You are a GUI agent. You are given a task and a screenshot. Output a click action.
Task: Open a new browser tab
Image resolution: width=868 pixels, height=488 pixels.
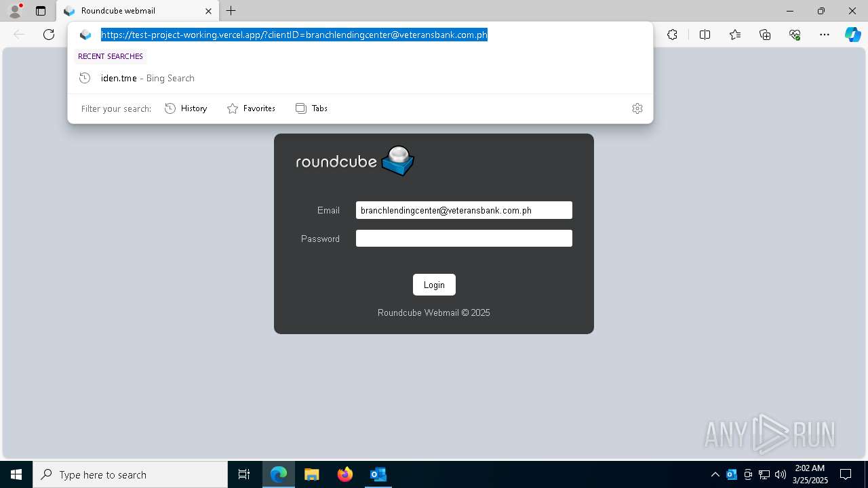pos(231,11)
